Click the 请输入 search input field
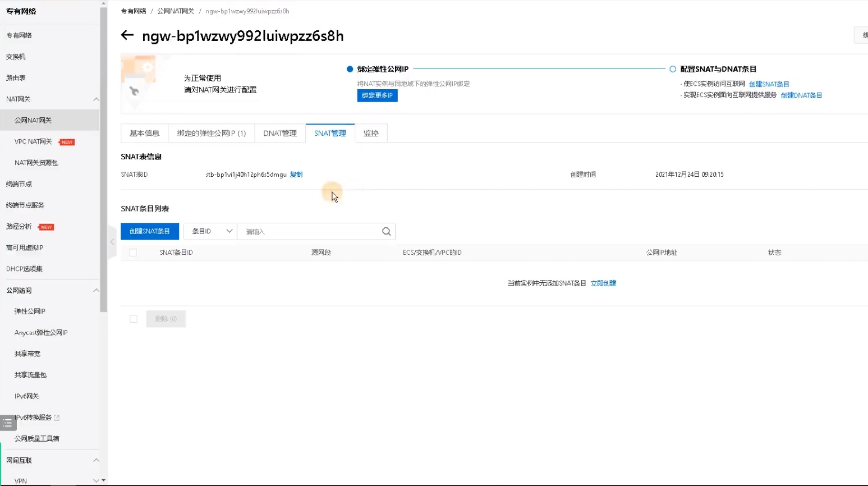Viewport: 868px width, 486px height. (x=309, y=231)
